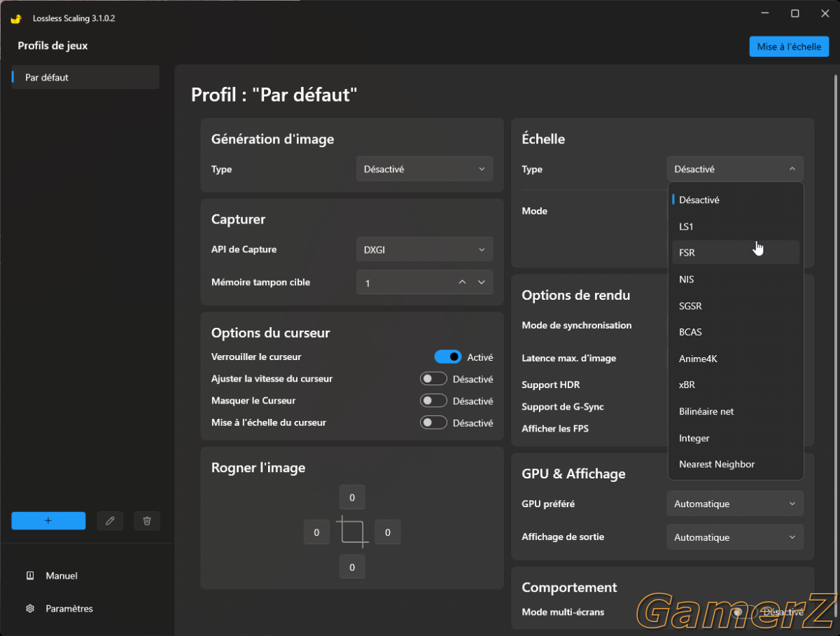Click the Paramètres gear icon
840x636 pixels.
[x=30, y=609]
